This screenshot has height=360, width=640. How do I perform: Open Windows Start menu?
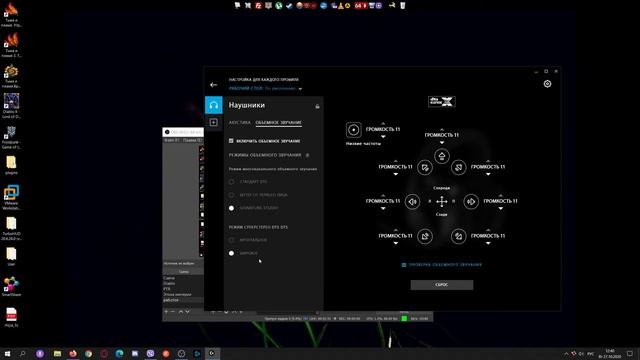[7, 353]
